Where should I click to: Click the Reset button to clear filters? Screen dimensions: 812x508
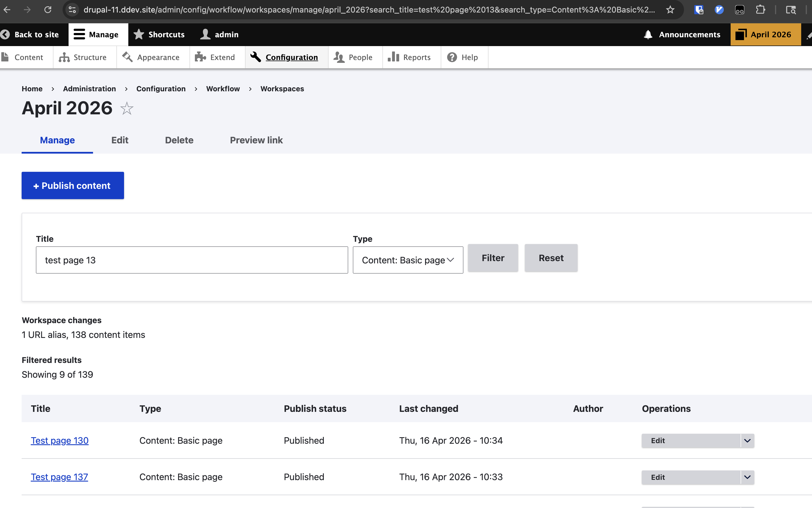551,258
